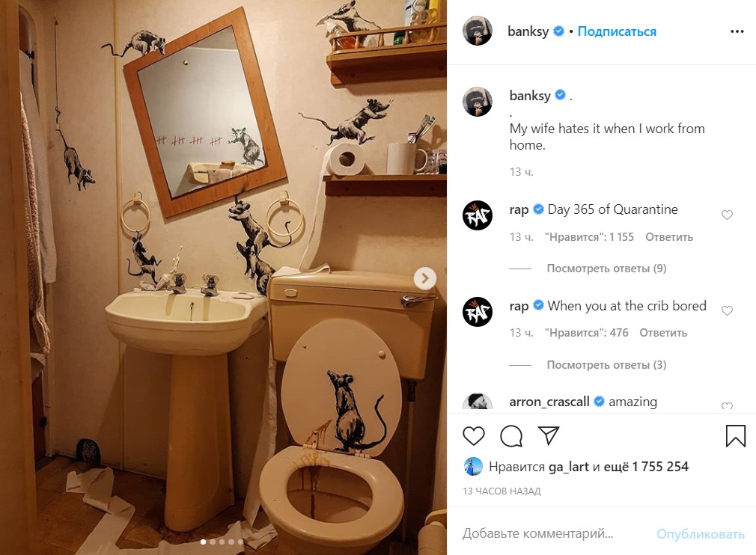Viewport: 756px width, 555px height.
Task: Like the 'When you at the crib bored' comment
Action: (x=727, y=310)
